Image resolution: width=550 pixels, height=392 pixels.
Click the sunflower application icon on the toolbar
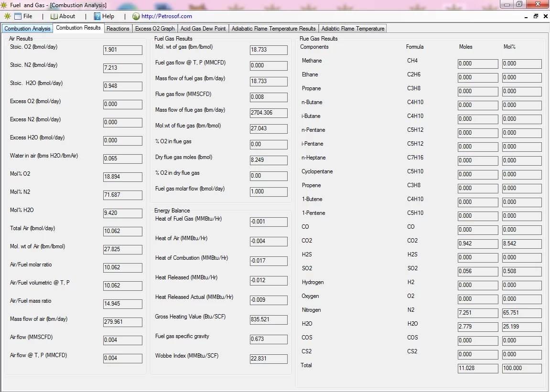[8, 16]
